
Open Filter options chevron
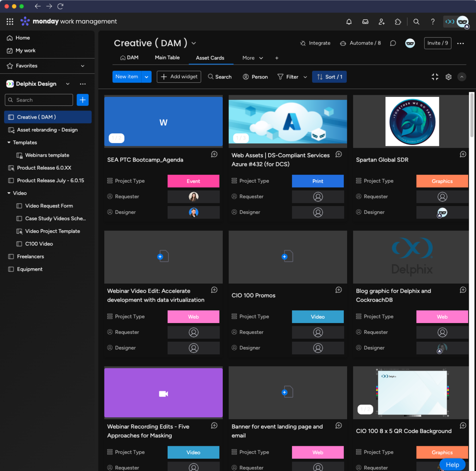(x=305, y=77)
